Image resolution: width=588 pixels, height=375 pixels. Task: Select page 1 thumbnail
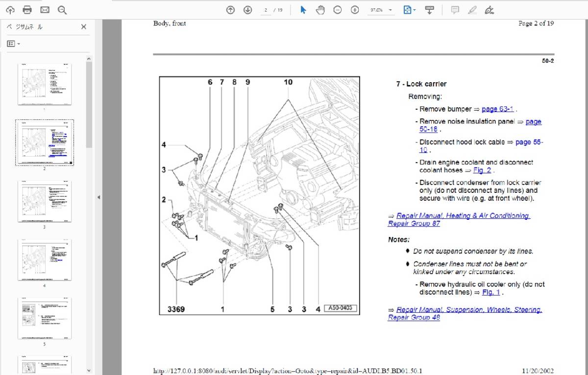[x=44, y=84]
